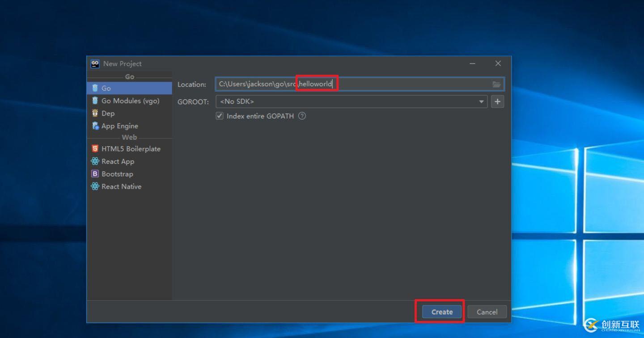The width and height of the screenshot is (644, 338).
Task: Select Go Modules (vgo) project type
Action: (x=129, y=101)
